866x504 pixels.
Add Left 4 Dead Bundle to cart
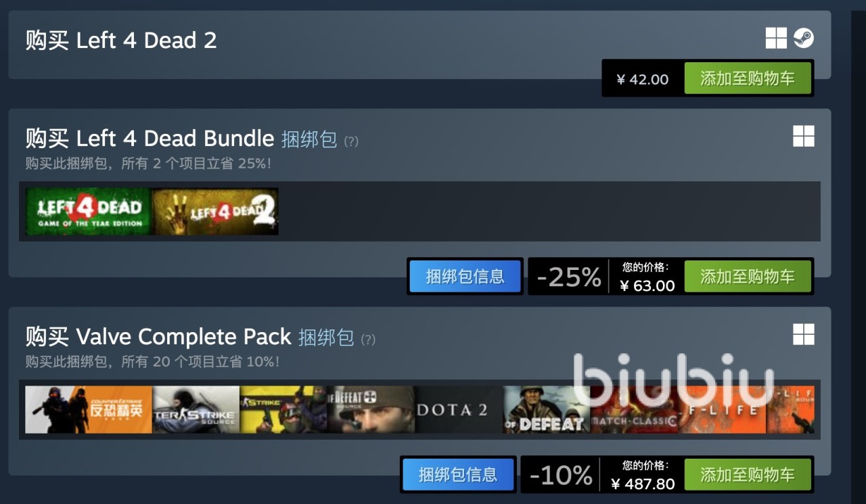(x=748, y=276)
